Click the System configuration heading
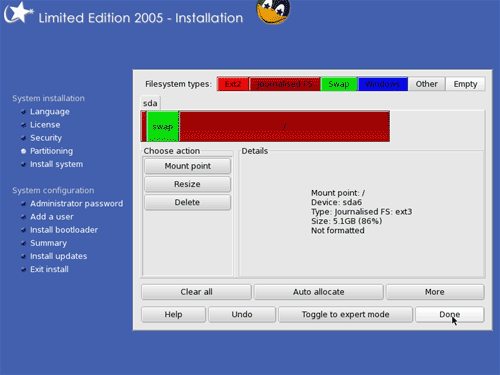The height and width of the screenshot is (375, 500). point(53,190)
